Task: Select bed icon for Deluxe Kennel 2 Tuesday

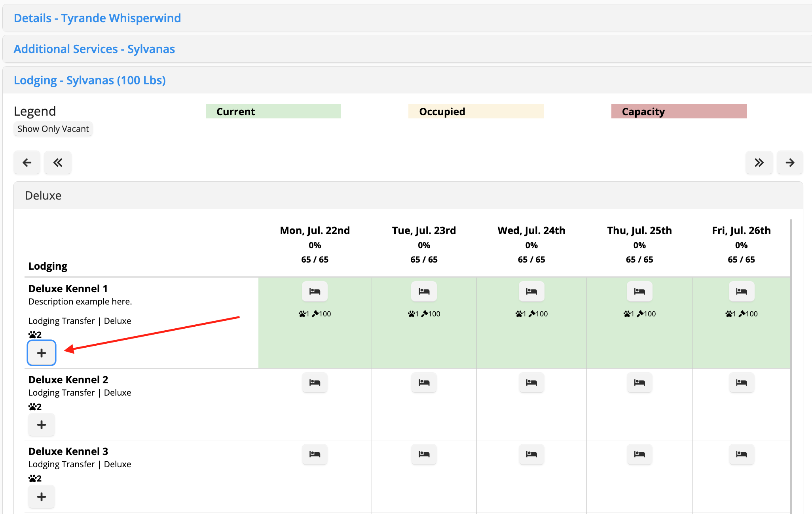Action: pos(424,383)
